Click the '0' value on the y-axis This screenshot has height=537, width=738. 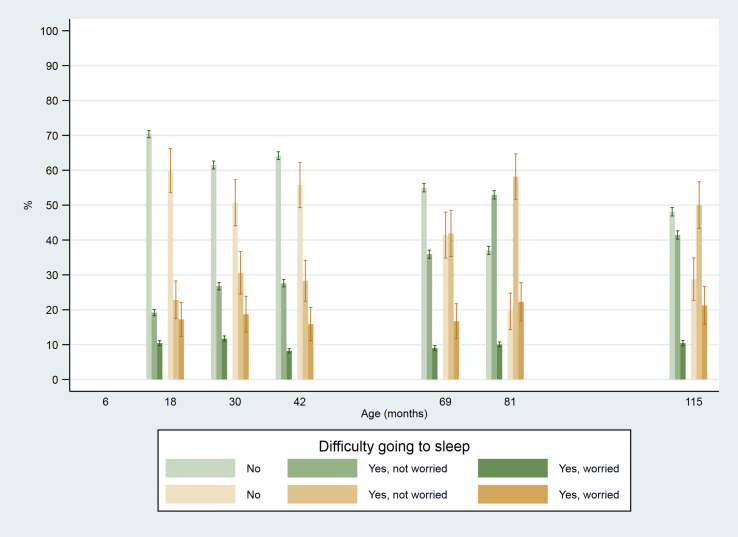[x=55, y=379]
